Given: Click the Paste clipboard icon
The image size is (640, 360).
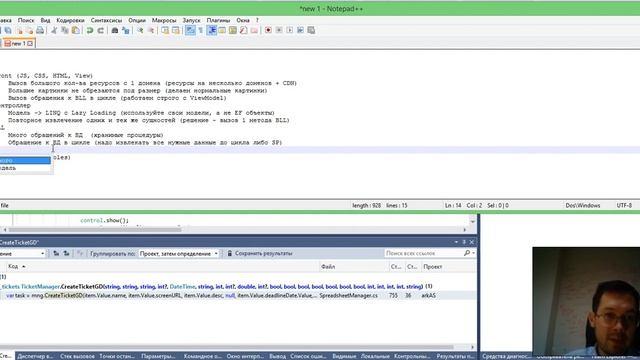Looking at the screenshot, I should coord(76,30).
